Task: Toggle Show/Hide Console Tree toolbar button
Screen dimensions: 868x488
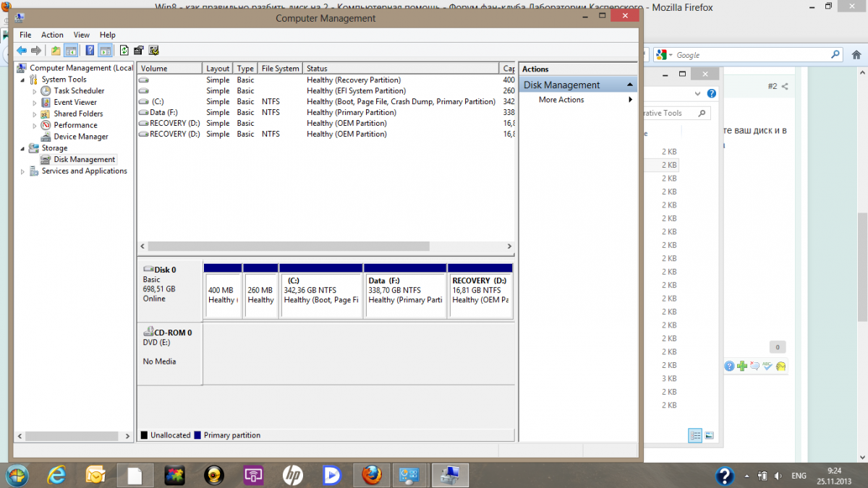Action: (71, 51)
